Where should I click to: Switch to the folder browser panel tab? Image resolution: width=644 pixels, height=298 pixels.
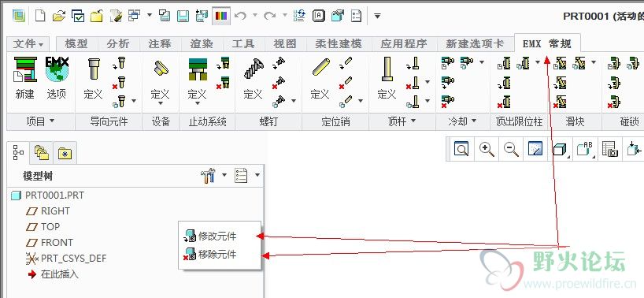(42, 154)
